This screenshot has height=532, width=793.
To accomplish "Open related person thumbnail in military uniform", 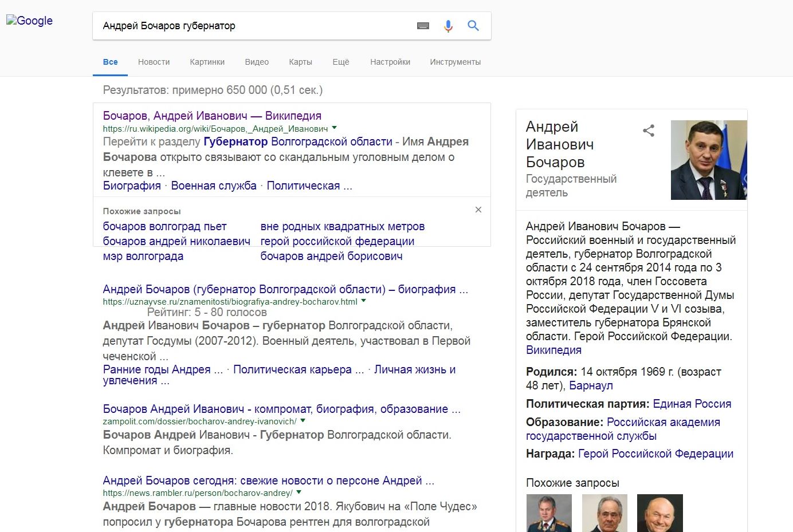I will [549, 513].
